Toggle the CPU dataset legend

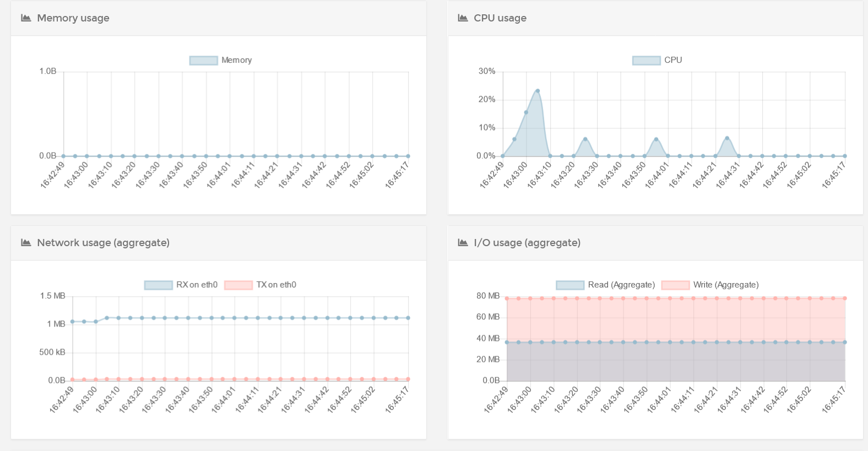(x=657, y=60)
